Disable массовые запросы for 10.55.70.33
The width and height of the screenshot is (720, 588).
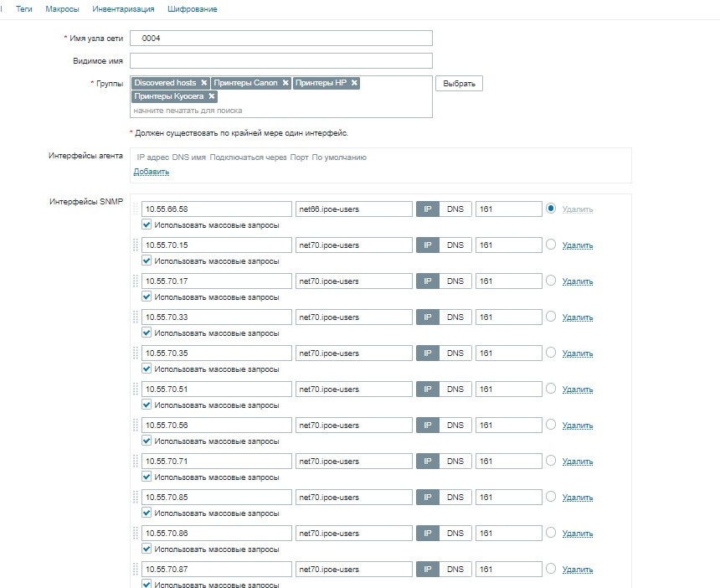pyautogui.click(x=147, y=333)
